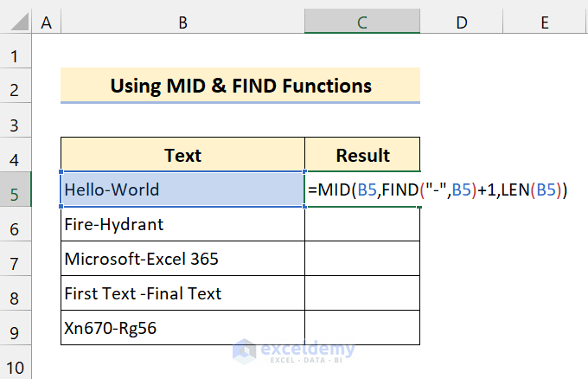Click the Fire-Hydrant cell
This screenshot has width=588, height=379.
pyautogui.click(x=182, y=224)
